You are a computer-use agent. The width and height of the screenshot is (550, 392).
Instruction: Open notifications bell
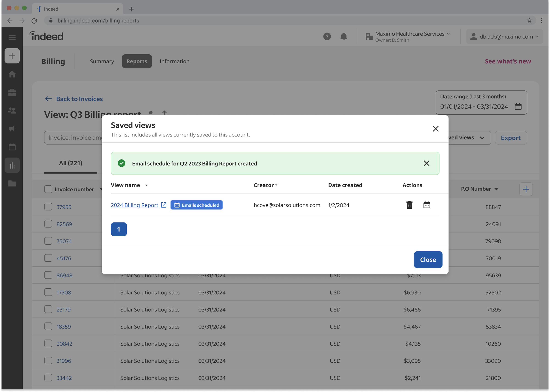click(x=344, y=36)
